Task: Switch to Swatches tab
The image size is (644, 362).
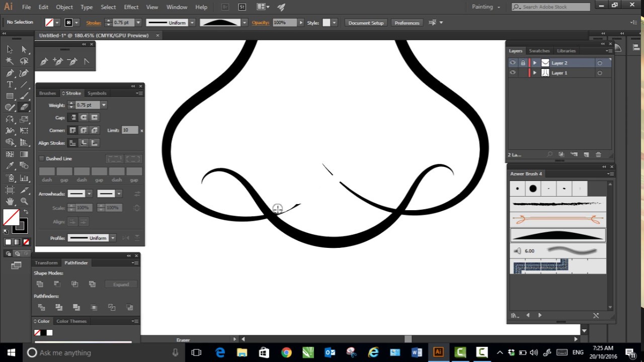Action: (539, 51)
